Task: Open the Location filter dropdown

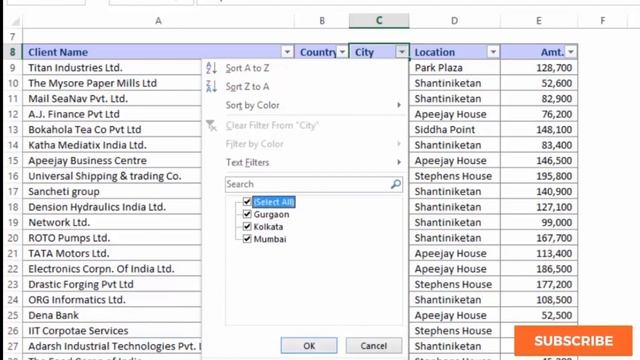Action: click(x=493, y=52)
